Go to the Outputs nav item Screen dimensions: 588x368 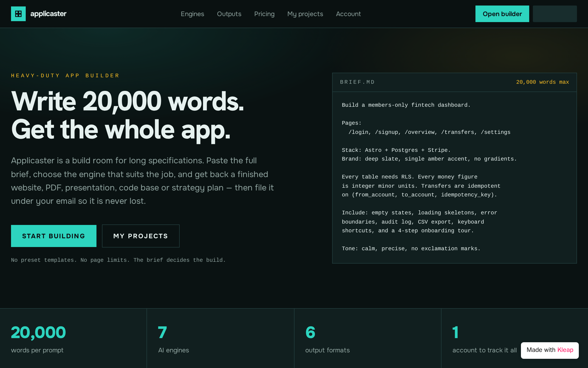pyautogui.click(x=229, y=14)
